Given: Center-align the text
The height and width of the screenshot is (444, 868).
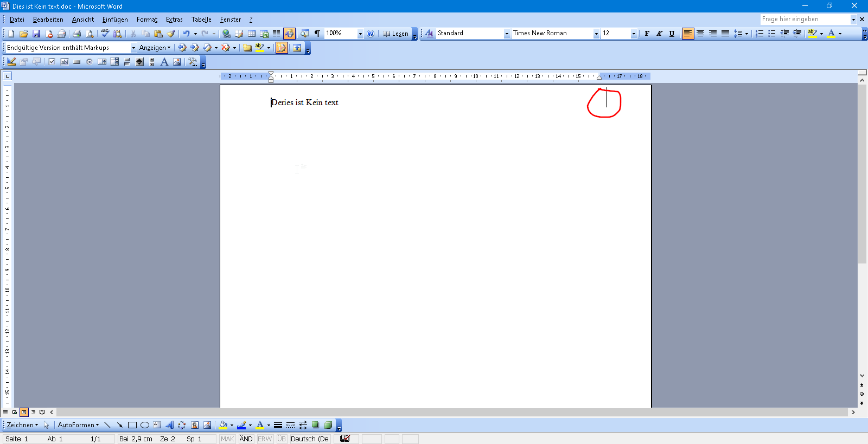Looking at the screenshot, I should click(x=700, y=34).
